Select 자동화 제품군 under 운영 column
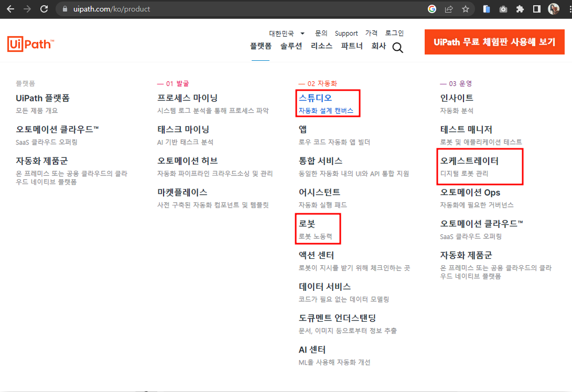Image resolution: width=572 pixels, height=392 pixels. 466,255
